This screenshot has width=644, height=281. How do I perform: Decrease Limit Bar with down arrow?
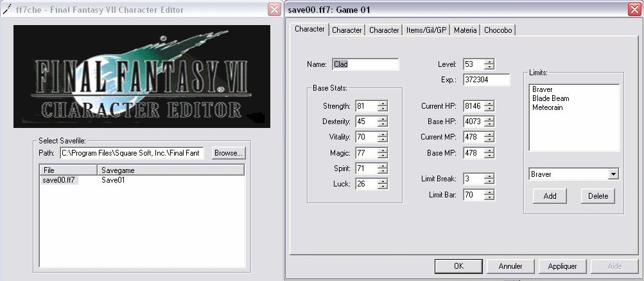coord(489,197)
